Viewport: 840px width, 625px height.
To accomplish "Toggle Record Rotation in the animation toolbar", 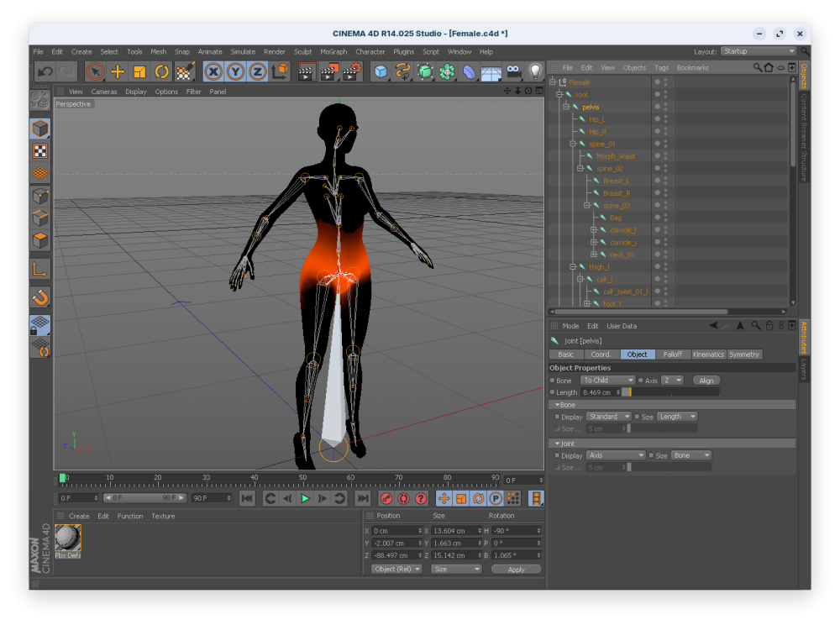I will pos(478,498).
